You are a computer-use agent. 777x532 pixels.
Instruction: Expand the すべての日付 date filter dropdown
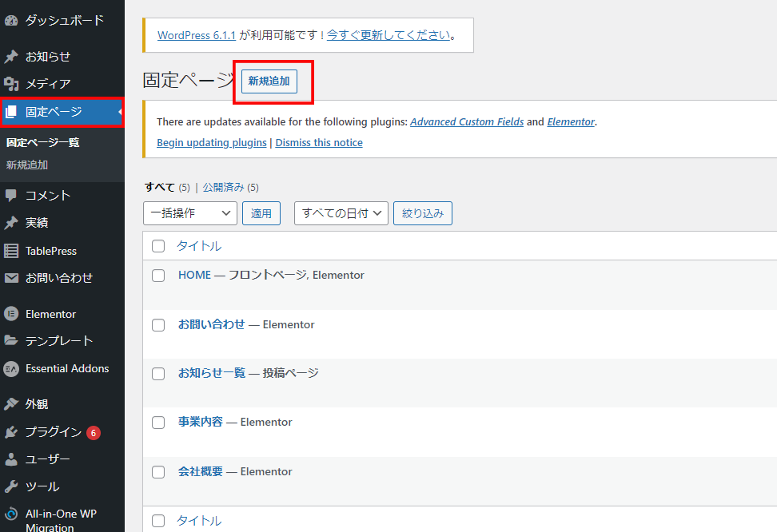341,213
